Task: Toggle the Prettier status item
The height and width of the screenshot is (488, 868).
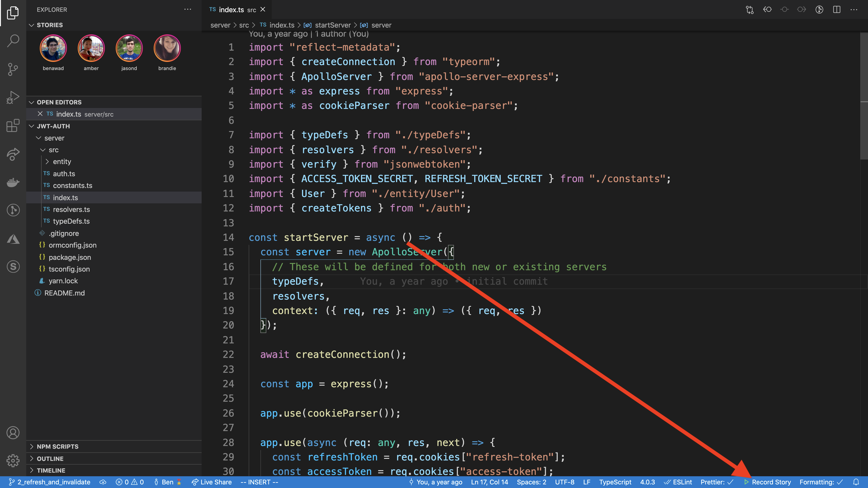Action: [x=717, y=482]
